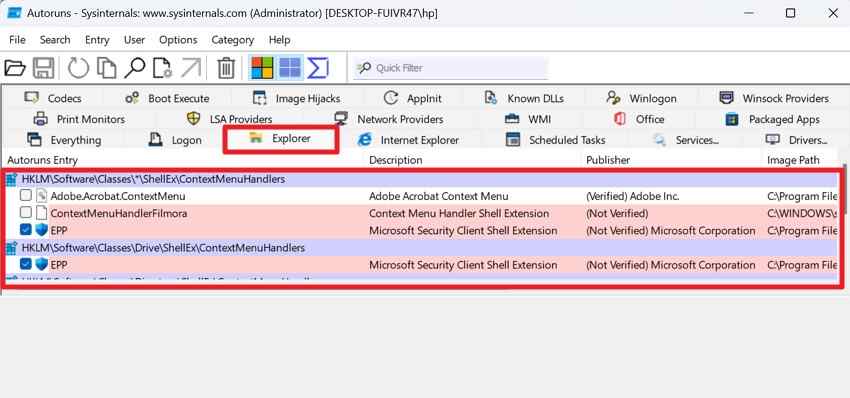The image size is (850, 398).
Task: Click the registry icon of the \*\ShellEx key
Action: 11,179
